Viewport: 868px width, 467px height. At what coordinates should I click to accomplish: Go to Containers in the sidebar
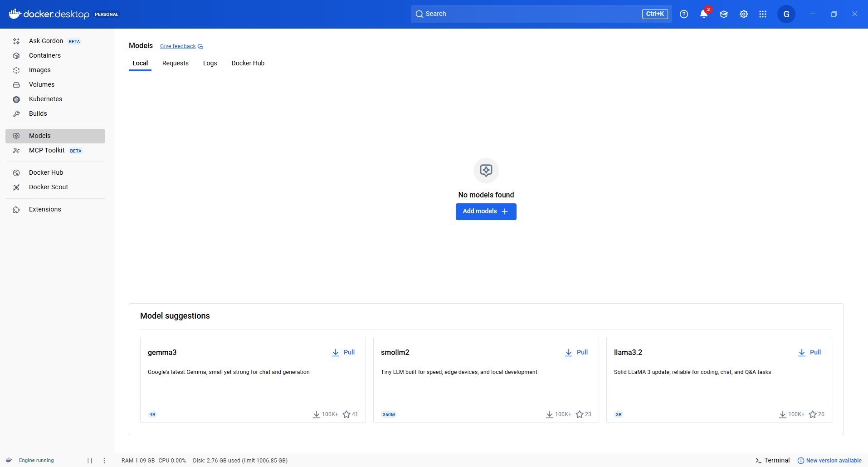tap(55, 56)
